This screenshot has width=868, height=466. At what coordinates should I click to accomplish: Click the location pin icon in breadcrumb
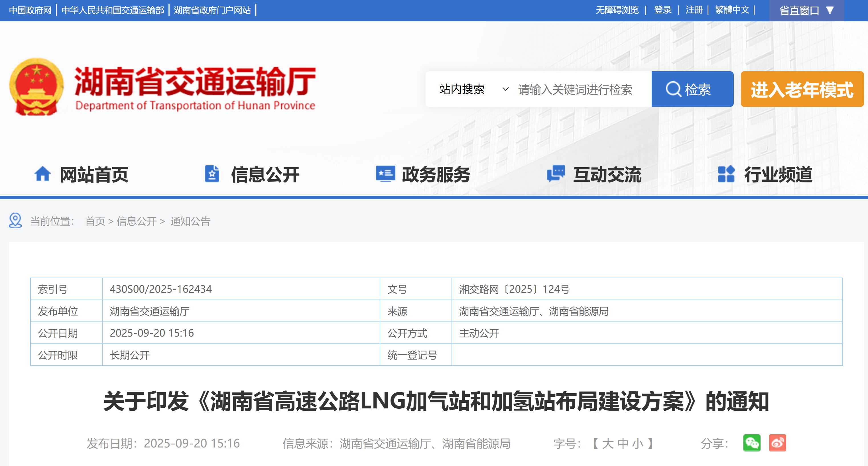point(15,221)
